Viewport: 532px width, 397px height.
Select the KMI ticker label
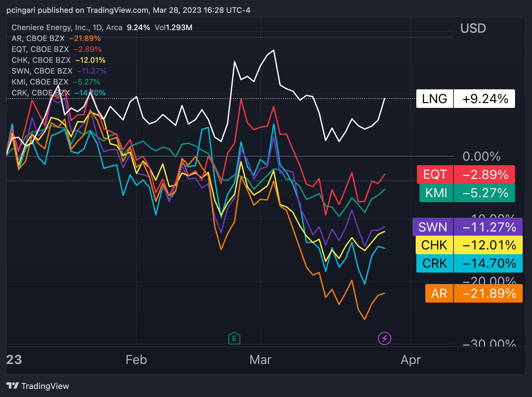pyautogui.click(x=436, y=193)
